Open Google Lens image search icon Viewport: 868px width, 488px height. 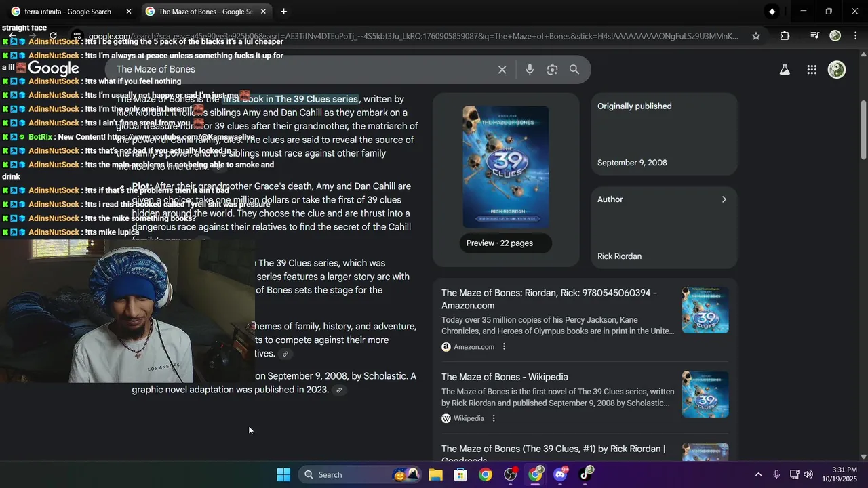(x=552, y=69)
